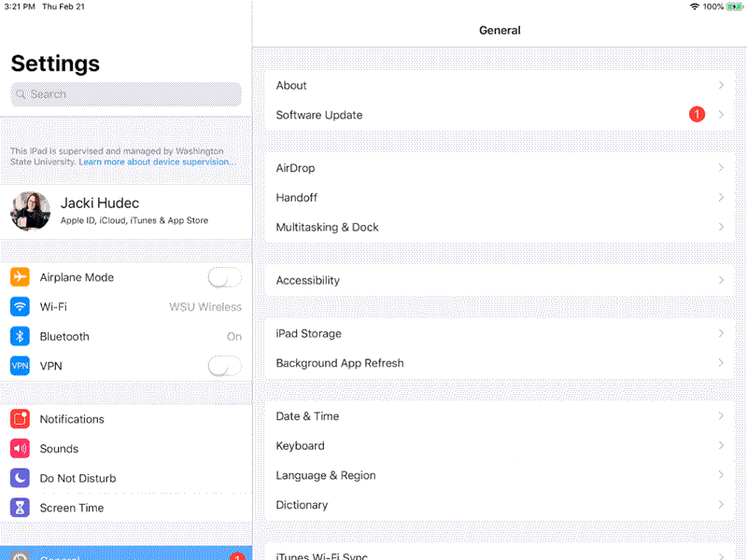This screenshot has height=560, width=747.
Task: Click Learn more about device supervision link
Action: pyautogui.click(x=157, y=161)
